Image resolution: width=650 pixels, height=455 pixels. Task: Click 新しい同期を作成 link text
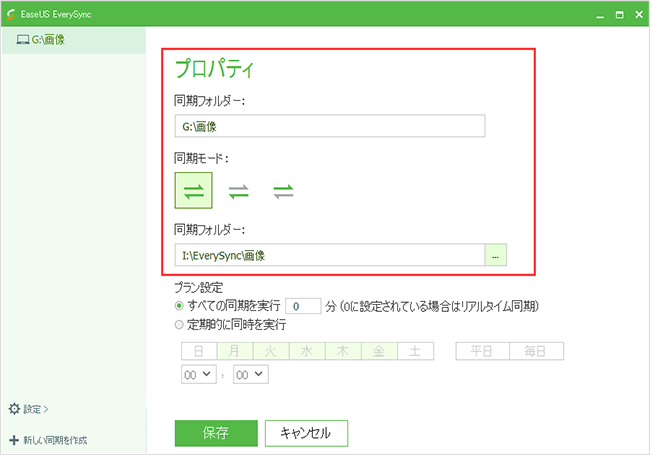[55, 440]
